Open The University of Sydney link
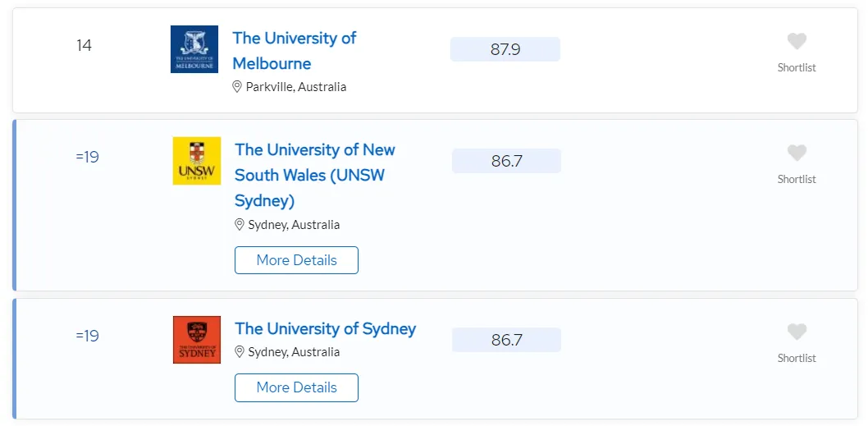Viewport: 868px width, 426px height. [x=326, y=328]
